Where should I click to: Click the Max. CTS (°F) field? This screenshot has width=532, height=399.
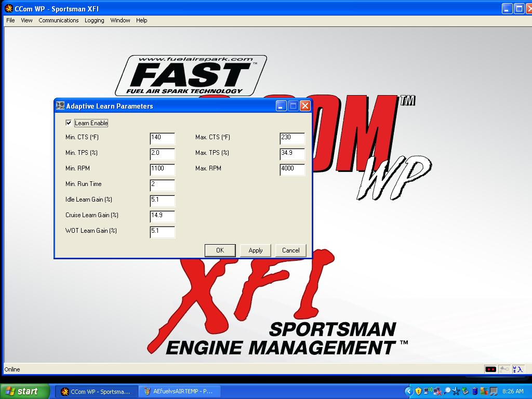click(292, 138)
